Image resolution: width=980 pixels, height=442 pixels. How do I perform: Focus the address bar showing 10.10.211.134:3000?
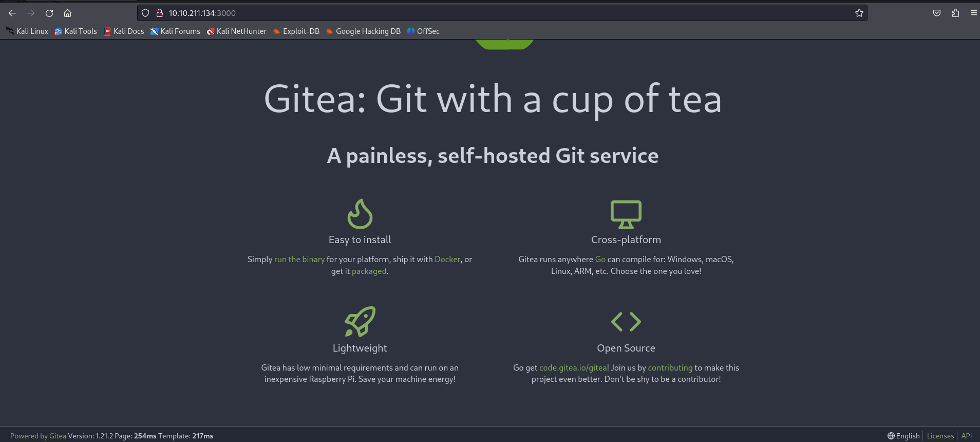coord(462,13)
